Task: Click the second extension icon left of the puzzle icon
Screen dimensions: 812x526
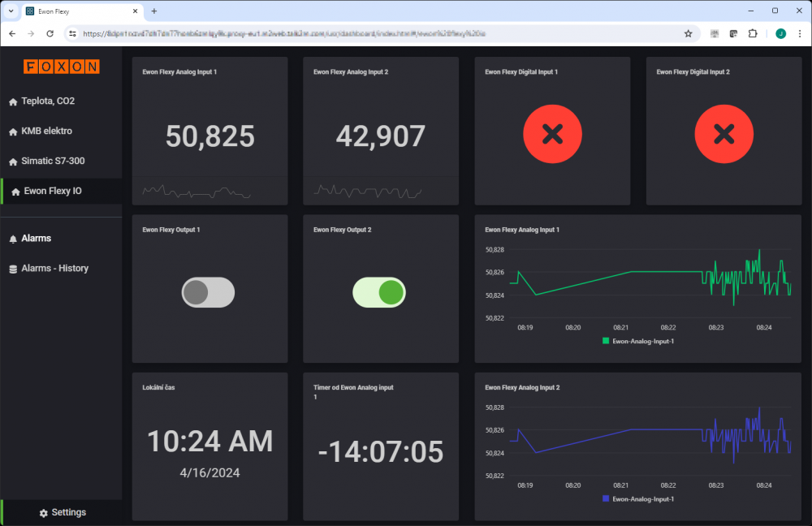Action: [x=715, y=33]
